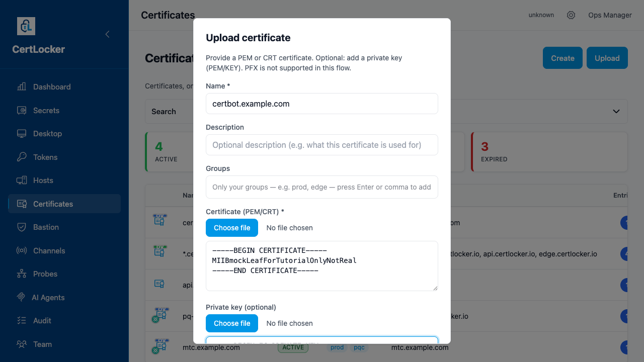
Task: Click the Upload button in header
Action: [607, 58]
